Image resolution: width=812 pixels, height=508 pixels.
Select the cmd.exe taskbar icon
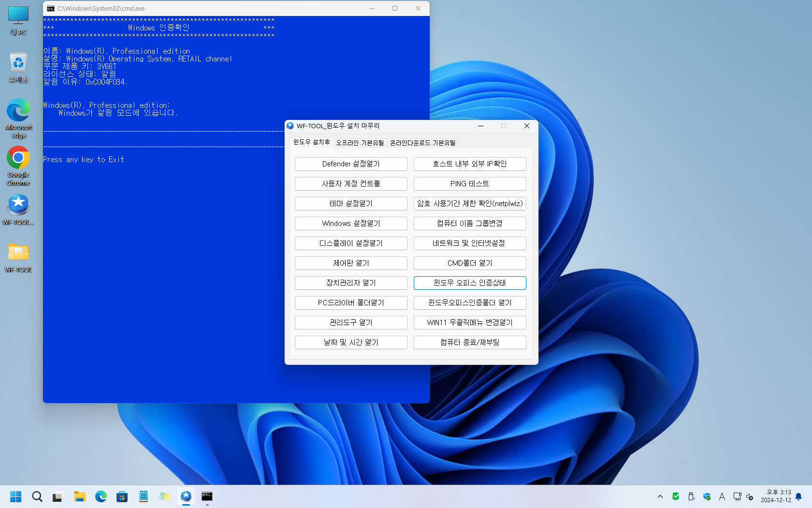[207, 496]
